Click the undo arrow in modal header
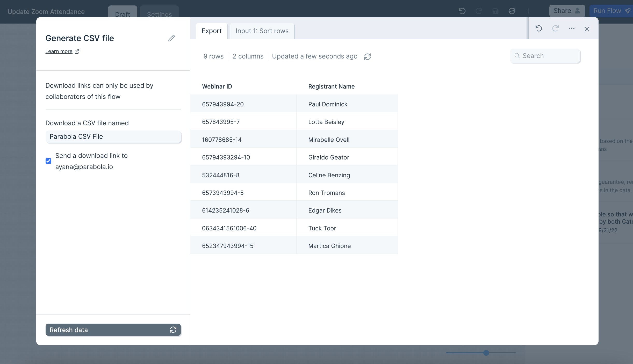 point(539,28)
